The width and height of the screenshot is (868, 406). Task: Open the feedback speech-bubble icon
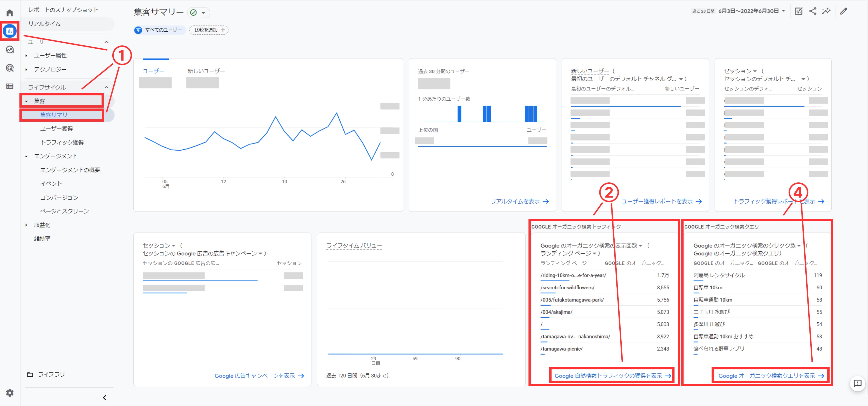click(857, 383)
